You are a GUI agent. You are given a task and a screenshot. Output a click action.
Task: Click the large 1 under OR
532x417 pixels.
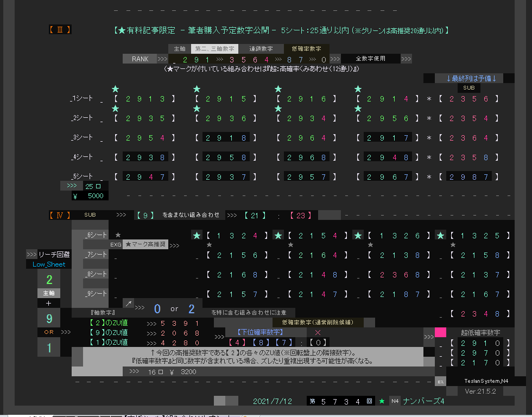click(49, 347)
